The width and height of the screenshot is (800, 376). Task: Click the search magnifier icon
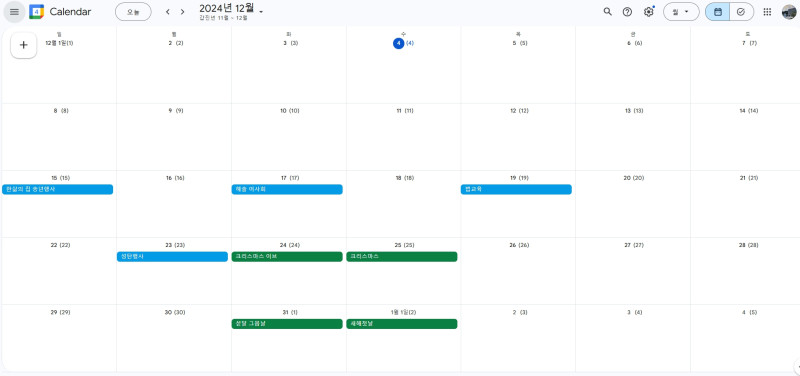[x=608, y=12]
